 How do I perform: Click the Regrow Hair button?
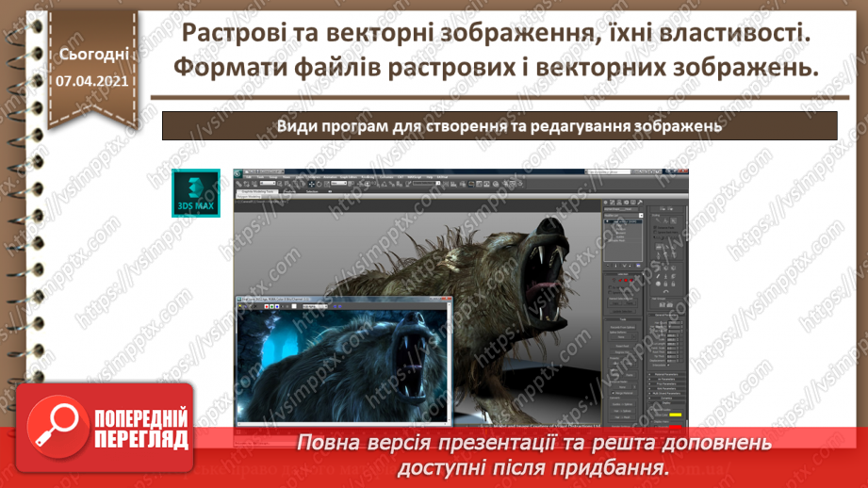click(x=623, y=352)
